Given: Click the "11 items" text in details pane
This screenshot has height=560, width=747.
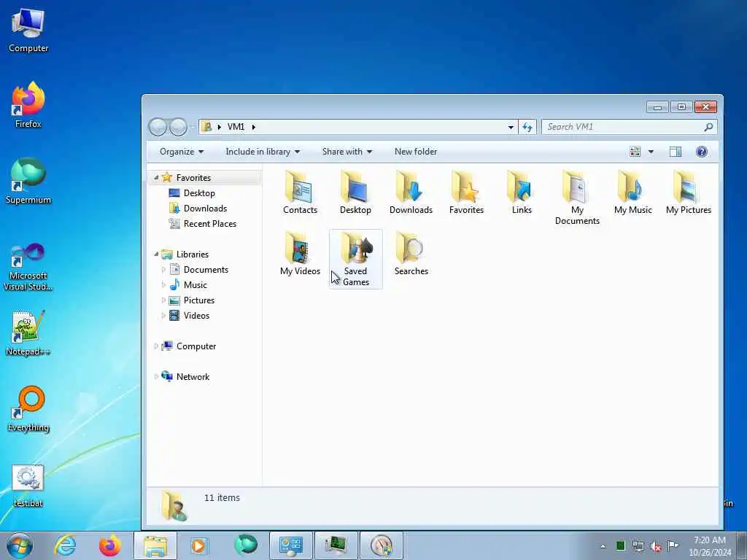Looking at the screenshot, I should [222, 497].
